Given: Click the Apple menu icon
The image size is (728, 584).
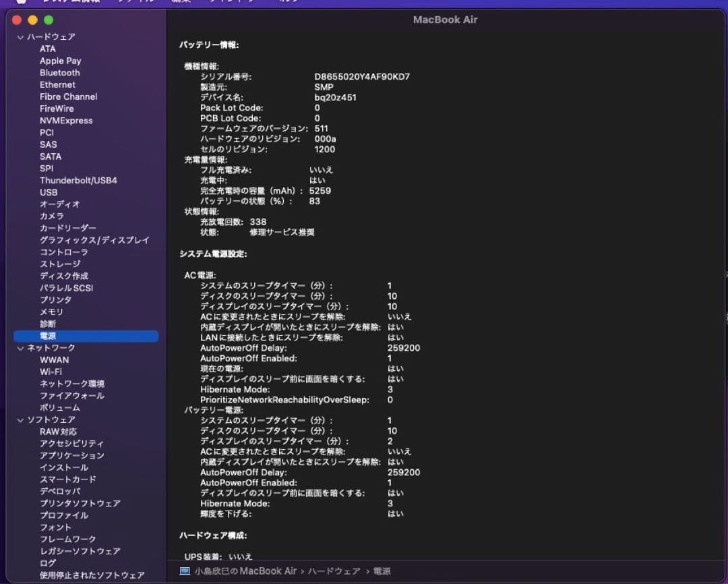Looking at the screenshot, I should point(21,1).
